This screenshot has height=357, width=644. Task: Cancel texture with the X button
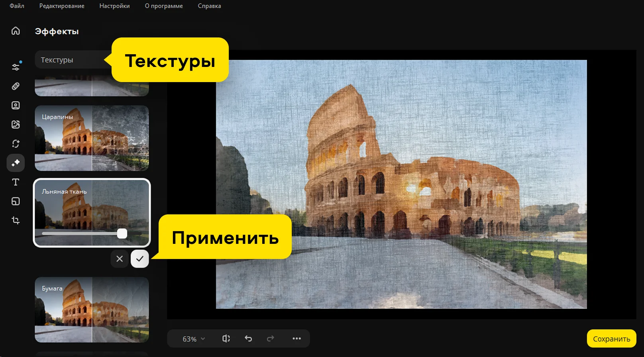tap(120, 259)
